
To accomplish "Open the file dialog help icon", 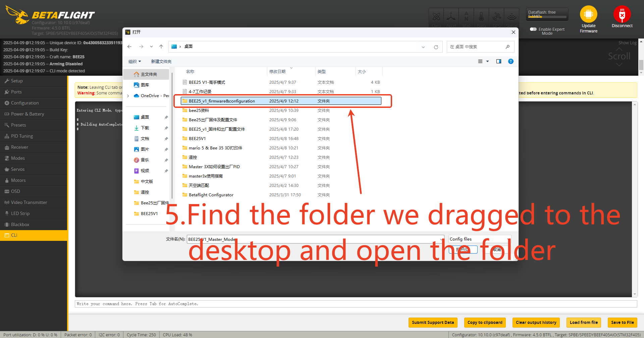I will [511, 61].
